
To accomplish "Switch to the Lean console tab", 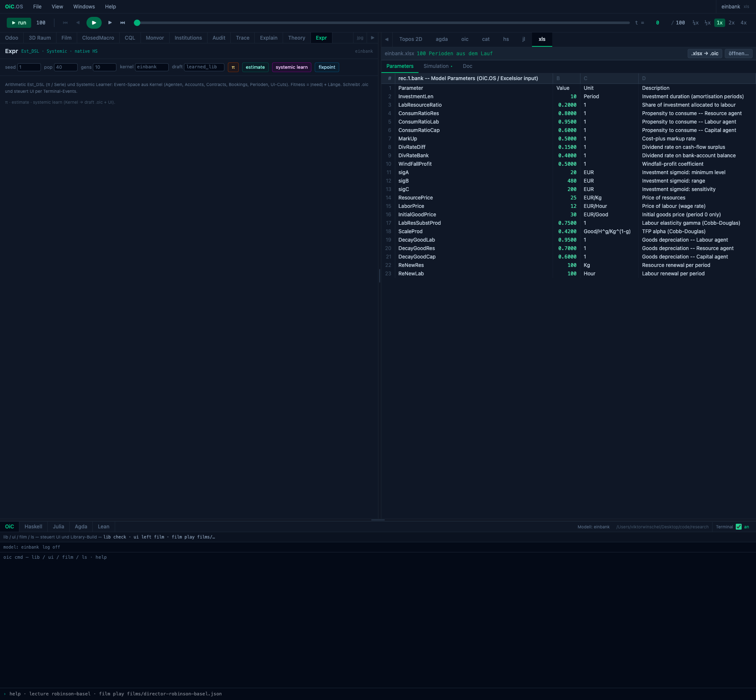I will 104,527.
